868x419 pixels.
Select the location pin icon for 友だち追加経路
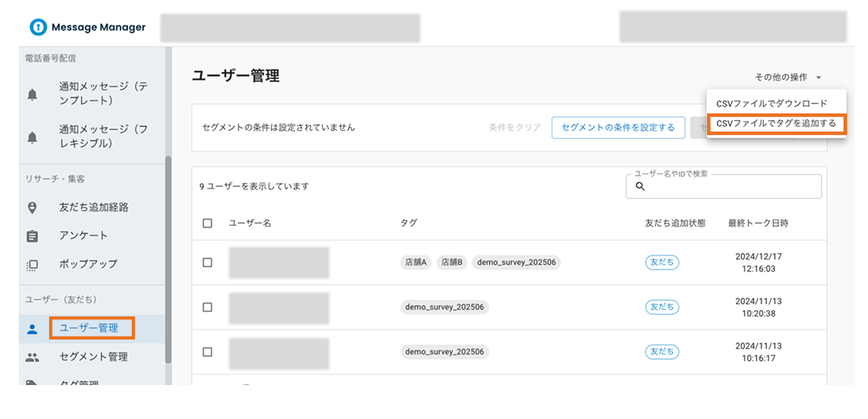tap(30, 207)
